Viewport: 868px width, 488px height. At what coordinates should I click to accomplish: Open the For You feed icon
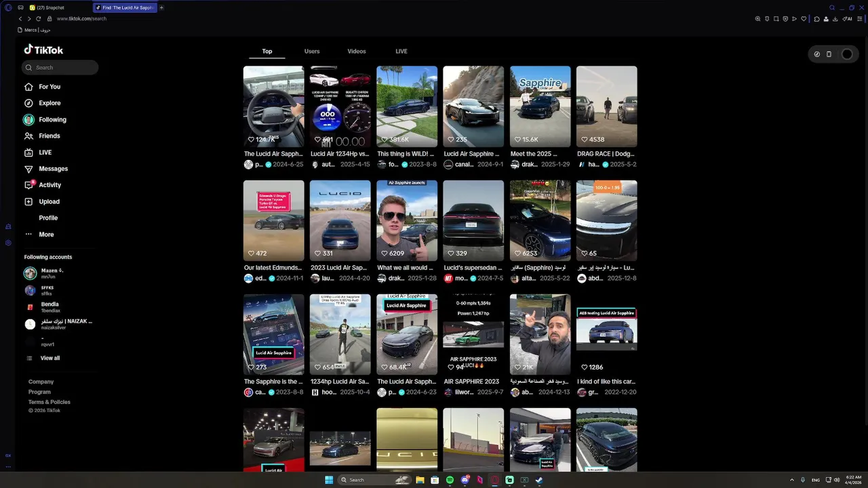[x=28, y=87]
